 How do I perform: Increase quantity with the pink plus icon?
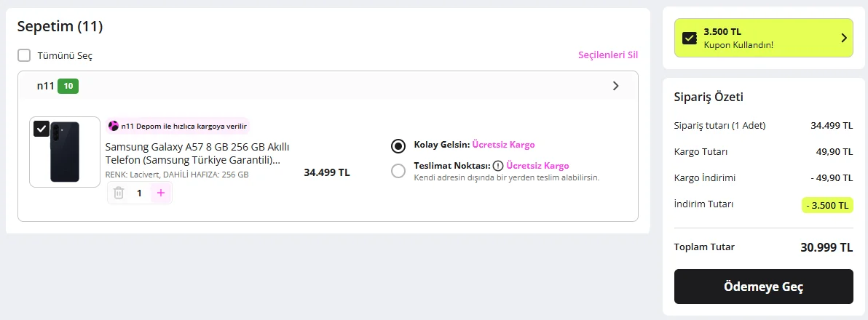click(x=161, y=193)
